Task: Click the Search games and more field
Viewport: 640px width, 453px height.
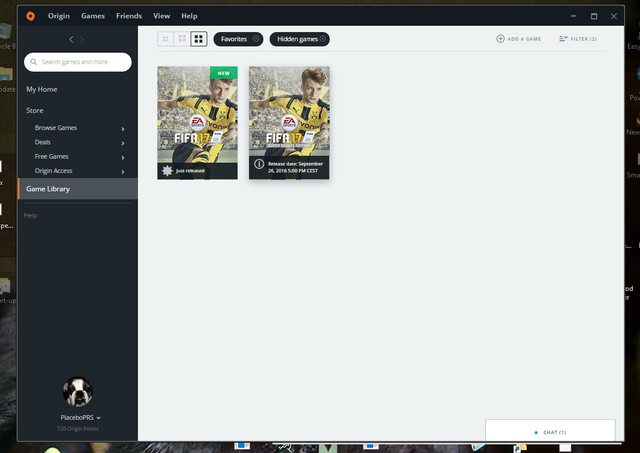Action: point(78,62)
